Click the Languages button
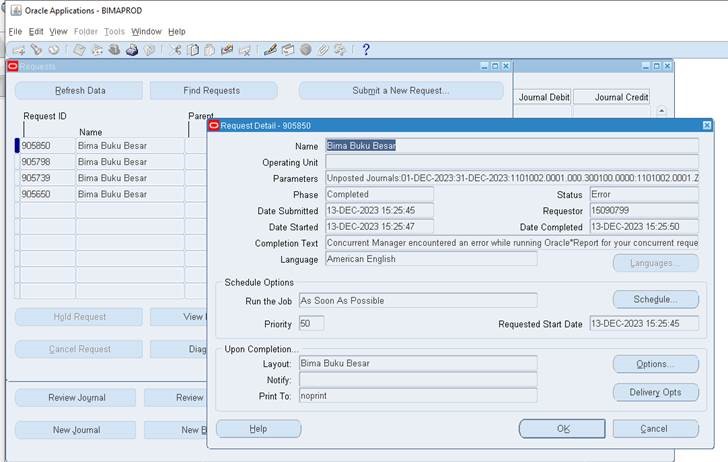 [656, 263]
